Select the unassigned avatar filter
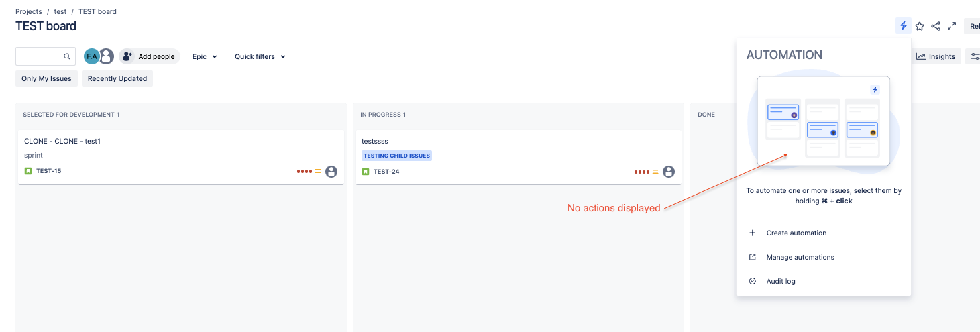Image resolution: width=980 pixels, height=332 pixels. click(106, 56)
